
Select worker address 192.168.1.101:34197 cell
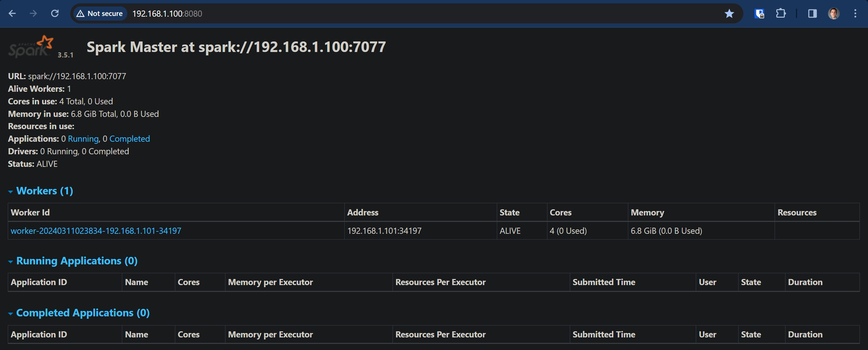coord(420,231)
